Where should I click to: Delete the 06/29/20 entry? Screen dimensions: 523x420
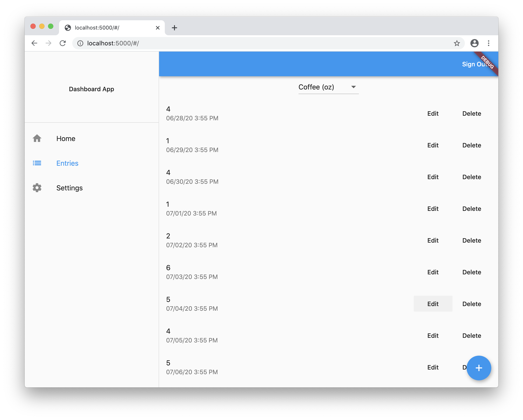tap(472, 145)
